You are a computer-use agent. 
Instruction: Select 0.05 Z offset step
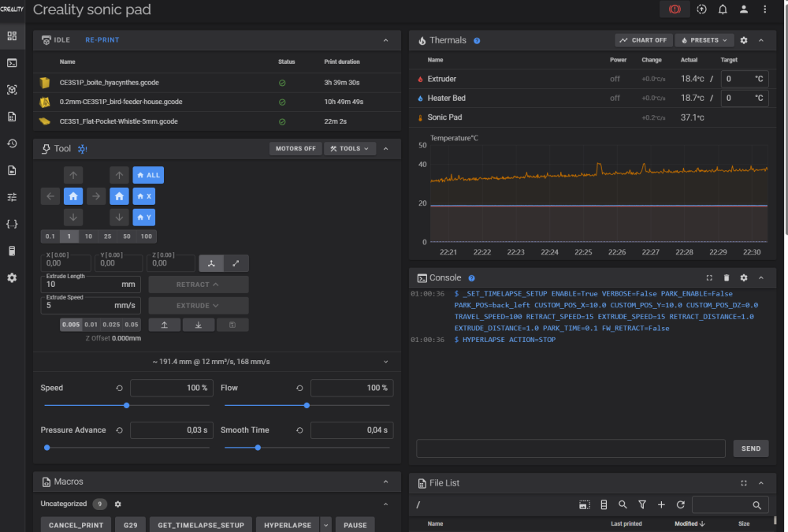[x=132, y=325]
